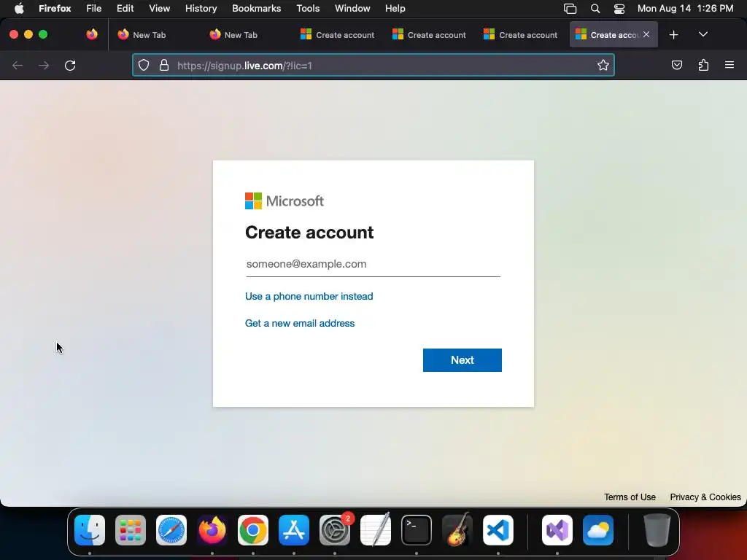Open the Extensions puzzle icon
This screenshot has width=747, height=560.
[x=703, y=65]
